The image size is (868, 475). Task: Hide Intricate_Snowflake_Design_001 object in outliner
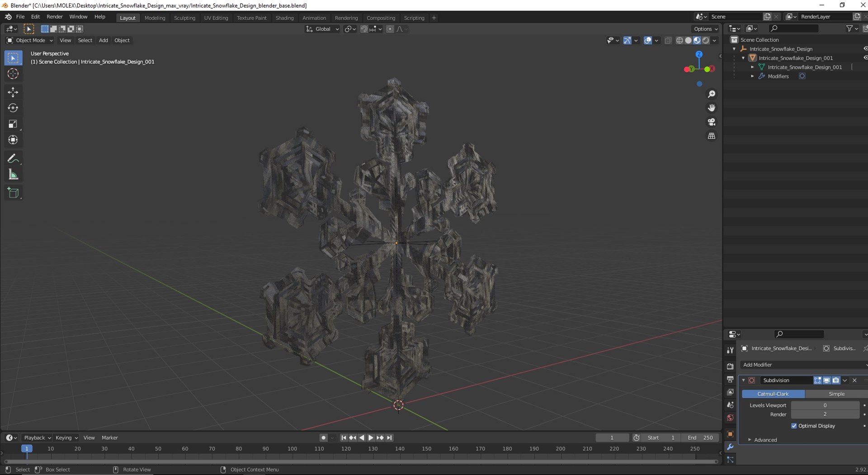point(865,58)
